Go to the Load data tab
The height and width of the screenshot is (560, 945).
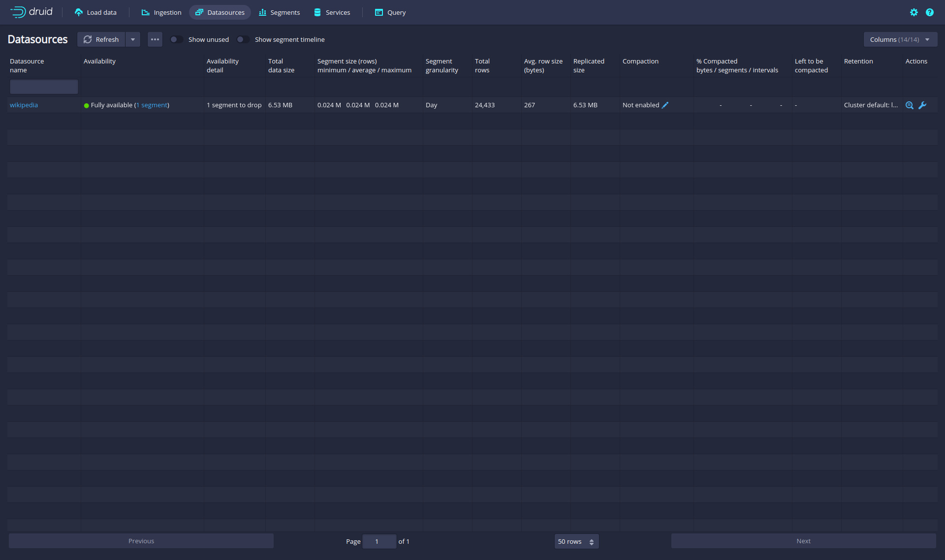pyautogui.click(x=95, y=12)
